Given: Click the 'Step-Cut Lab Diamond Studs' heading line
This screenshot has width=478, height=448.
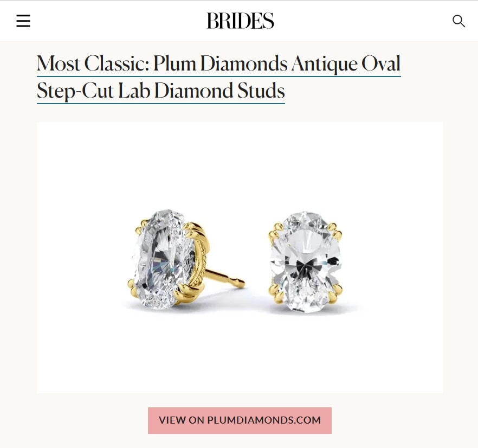Looking at the screenshot, I should tap(160, 91).
